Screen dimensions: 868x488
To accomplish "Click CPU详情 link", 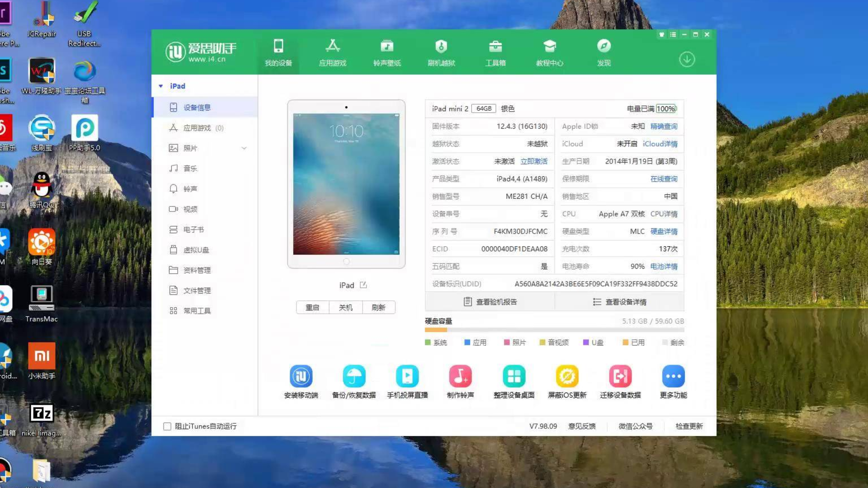I will [x=664, y=214].
